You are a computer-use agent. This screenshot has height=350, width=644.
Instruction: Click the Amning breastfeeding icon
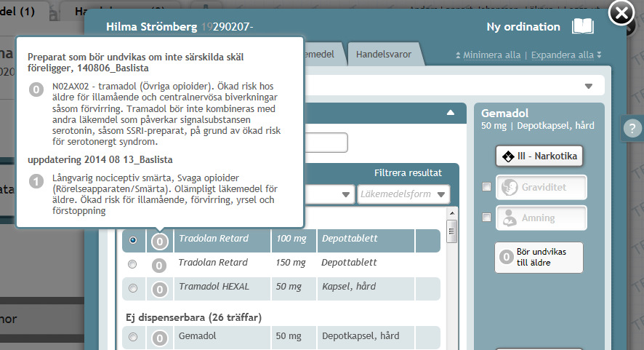coord(510,218)
